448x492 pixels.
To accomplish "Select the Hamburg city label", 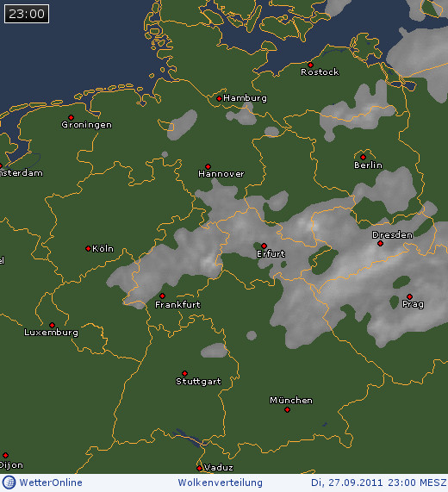I will tap(245, 98).
